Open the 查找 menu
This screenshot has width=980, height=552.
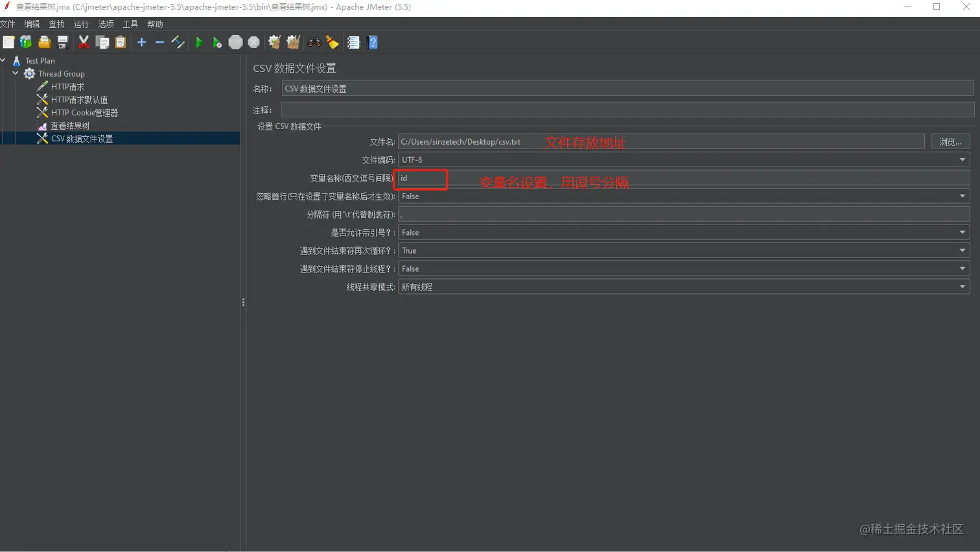click(x=56, y=24)
